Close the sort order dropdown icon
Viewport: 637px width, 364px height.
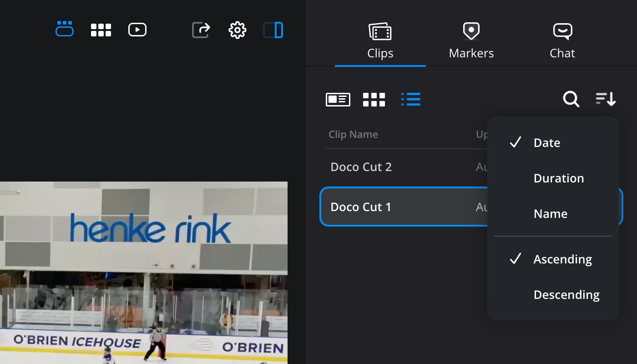[606, 99]
